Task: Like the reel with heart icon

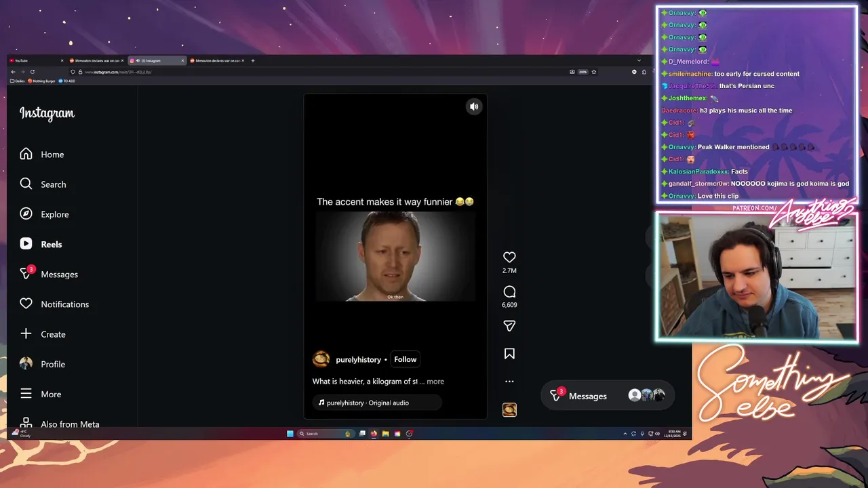Action: tap(509, 257)
